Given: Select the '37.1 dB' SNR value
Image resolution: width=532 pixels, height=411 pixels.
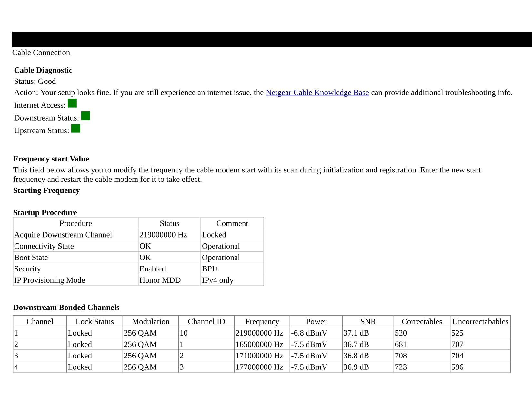Looking at the screenshot, I should (368, 333).
